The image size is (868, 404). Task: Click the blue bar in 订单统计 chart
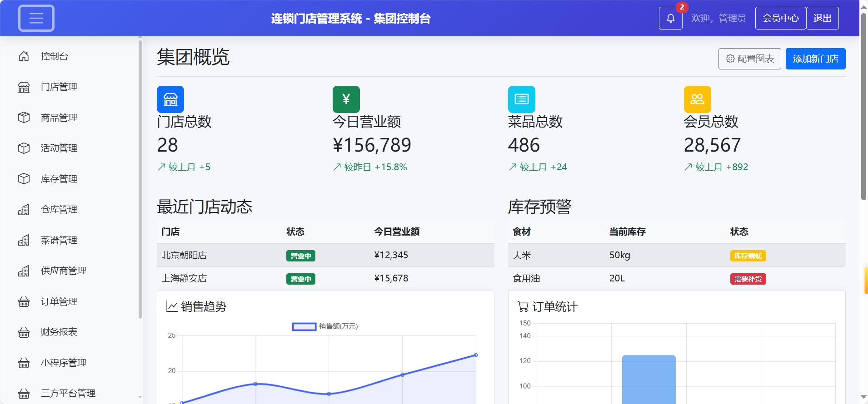pyautogui.click(x=649, y=379)
